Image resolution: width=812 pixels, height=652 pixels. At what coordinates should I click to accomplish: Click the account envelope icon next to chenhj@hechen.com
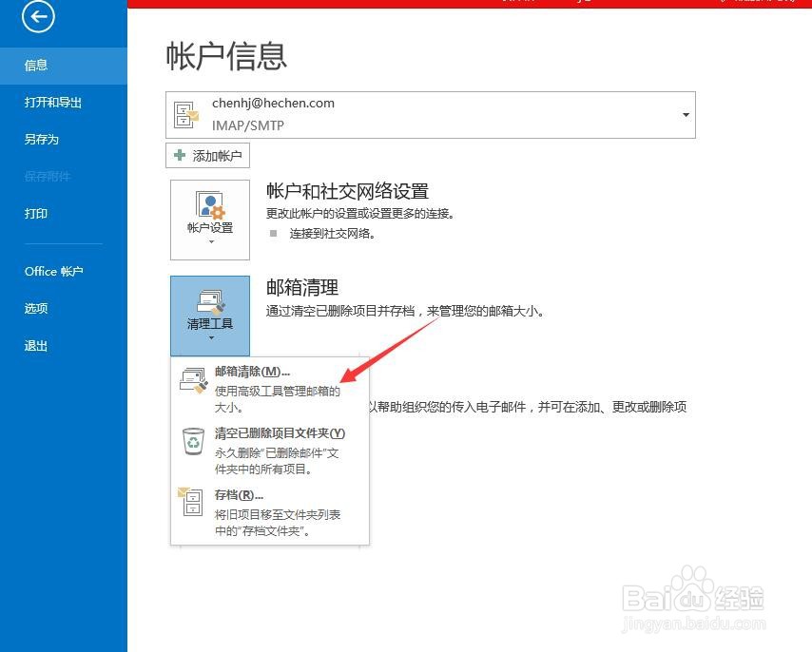tap(185, 114)
